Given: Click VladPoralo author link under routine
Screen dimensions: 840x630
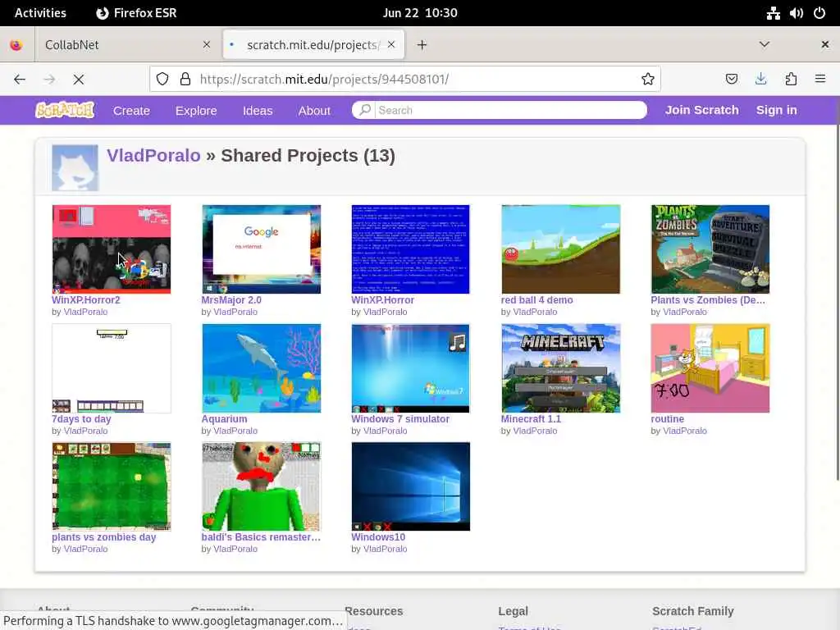Looking at the screenshot, I should coord(685,431).
